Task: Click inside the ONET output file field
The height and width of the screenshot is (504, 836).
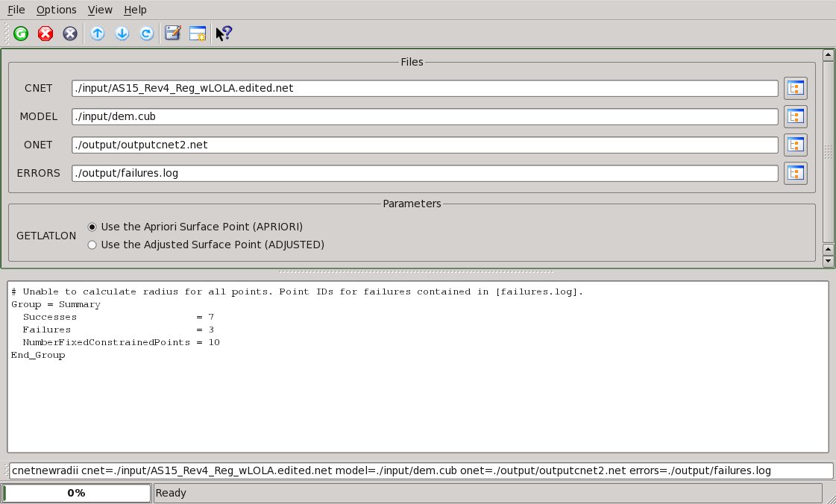Action: (425, 145)
